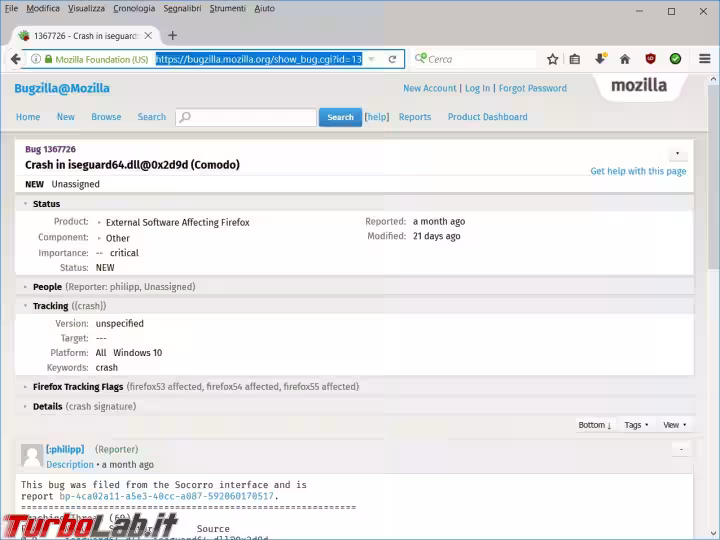The image size is (720, 540).
Task: Open the New bug link
Action: tap(66, 117)
